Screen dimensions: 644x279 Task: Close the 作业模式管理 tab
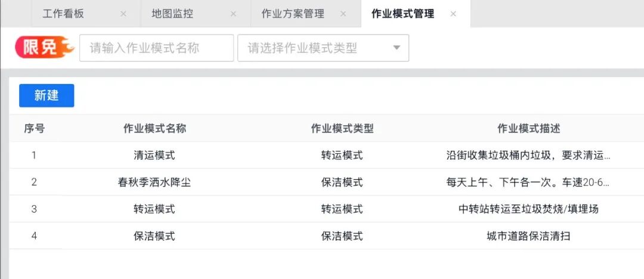[453, 14]
